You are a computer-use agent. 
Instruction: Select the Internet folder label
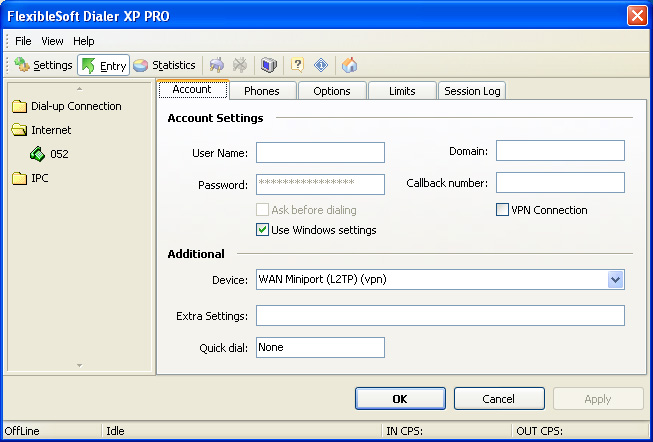tap(51, 130)
